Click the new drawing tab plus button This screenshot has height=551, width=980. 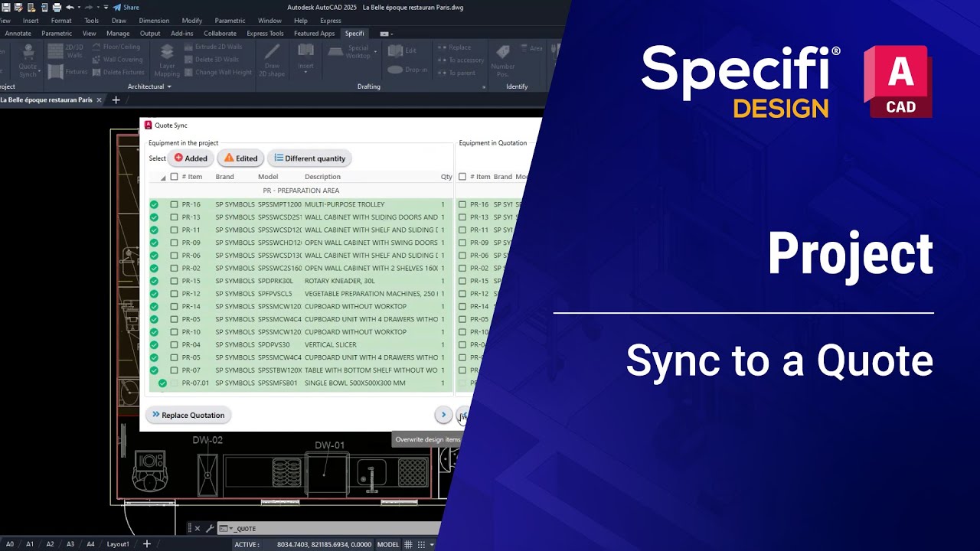(116, 100)
